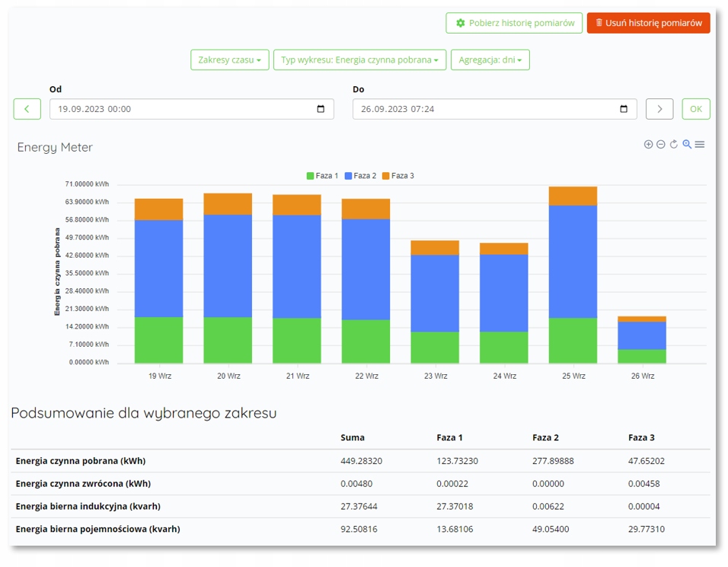The width and height of the screenshot is (728, 567).
Task: Toggle Faza 1 series in chart legend
Action: (323, 176)
